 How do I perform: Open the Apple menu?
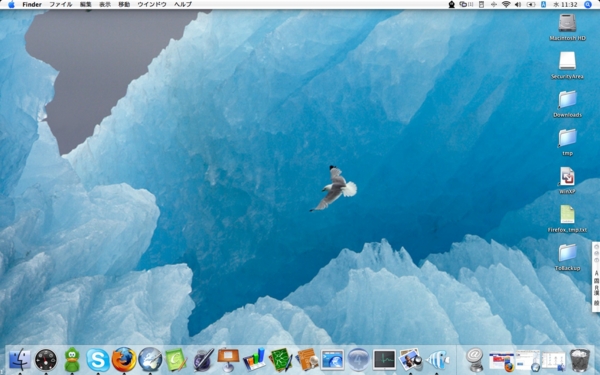pos(11,5)
